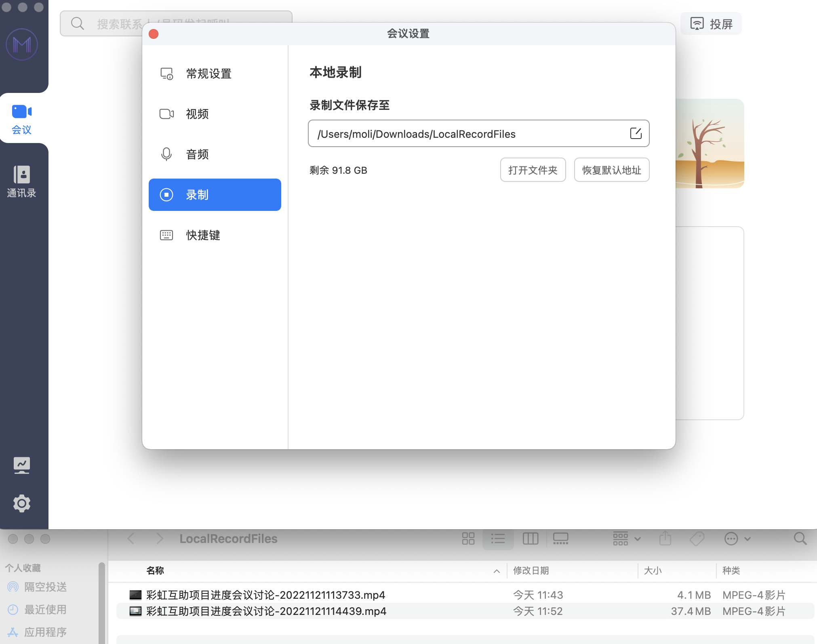Click the 恢复默认地址 button
This screenshot has height=644, width=817.
(611, 170)
